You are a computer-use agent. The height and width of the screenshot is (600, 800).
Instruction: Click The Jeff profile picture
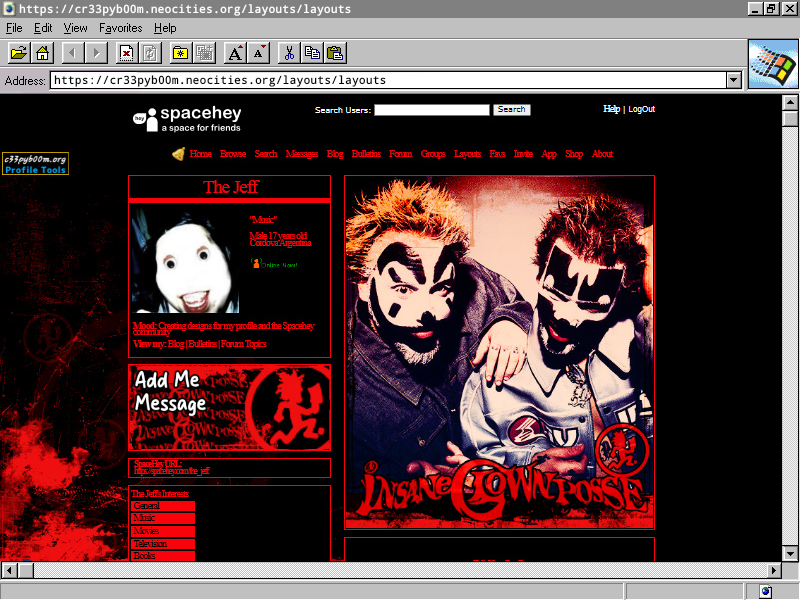click(185, 260)
